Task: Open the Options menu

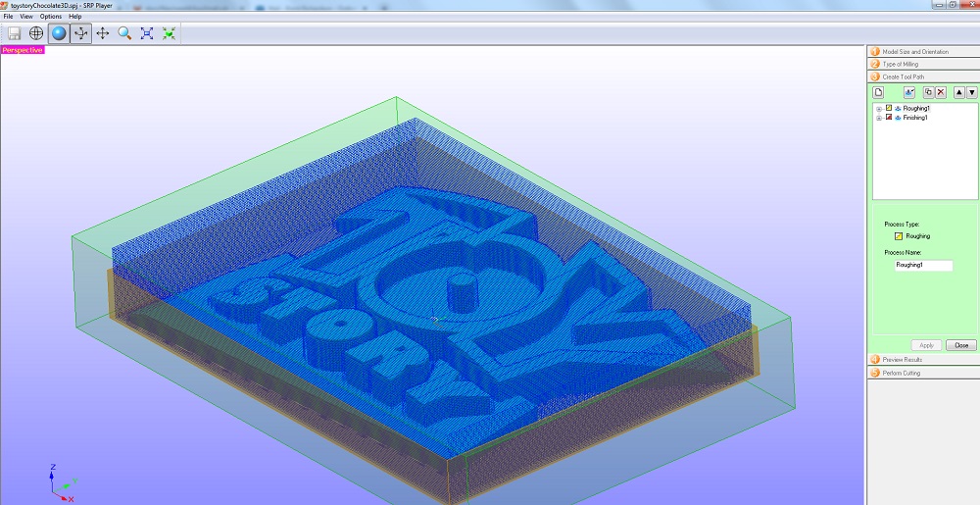Action: [51, 17]
